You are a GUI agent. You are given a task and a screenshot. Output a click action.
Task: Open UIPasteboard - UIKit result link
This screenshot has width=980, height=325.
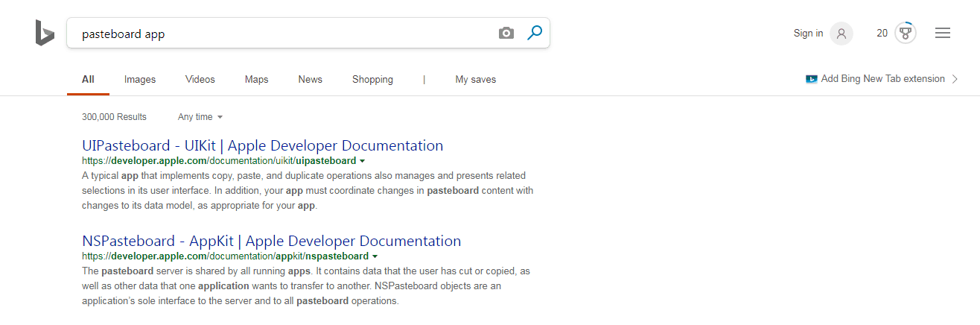pyautogui.click(x=262, y=145)
